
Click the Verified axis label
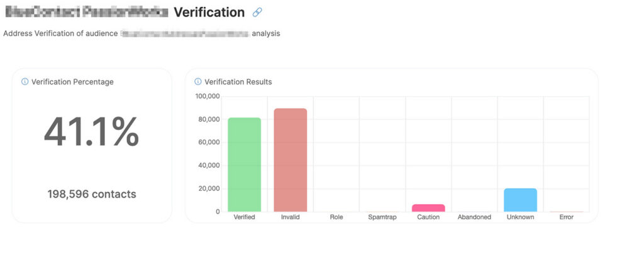[x=245, y=217]
